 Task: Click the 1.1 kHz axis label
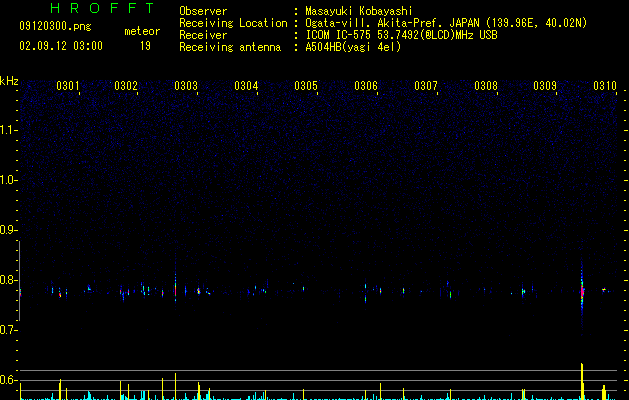[x=8, y=130]
